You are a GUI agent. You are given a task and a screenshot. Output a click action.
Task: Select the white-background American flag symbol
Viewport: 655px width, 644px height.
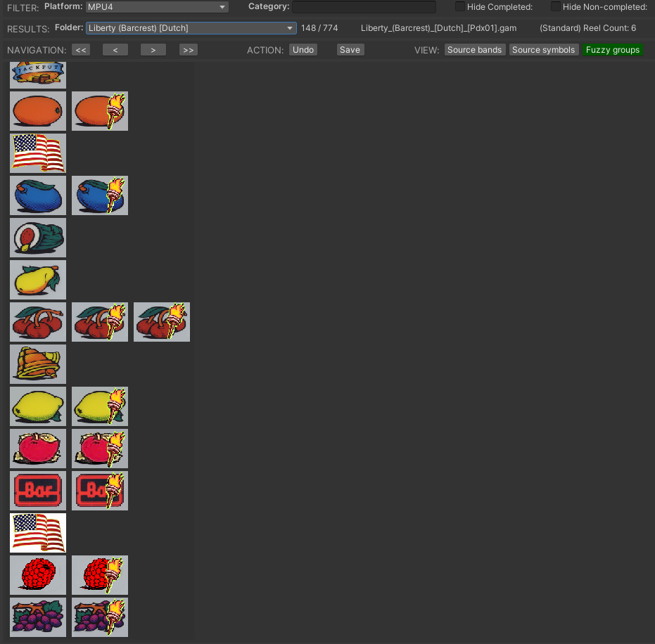click(38, 533)
